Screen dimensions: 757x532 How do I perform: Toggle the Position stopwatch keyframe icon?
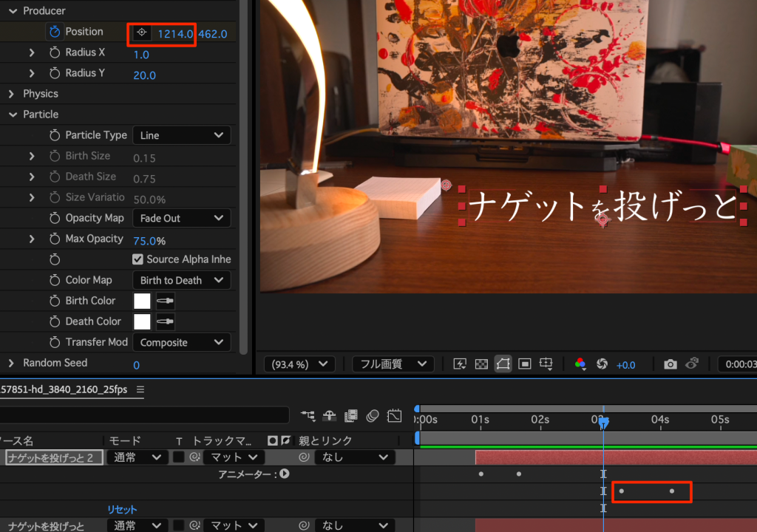(x=54, y=32)
